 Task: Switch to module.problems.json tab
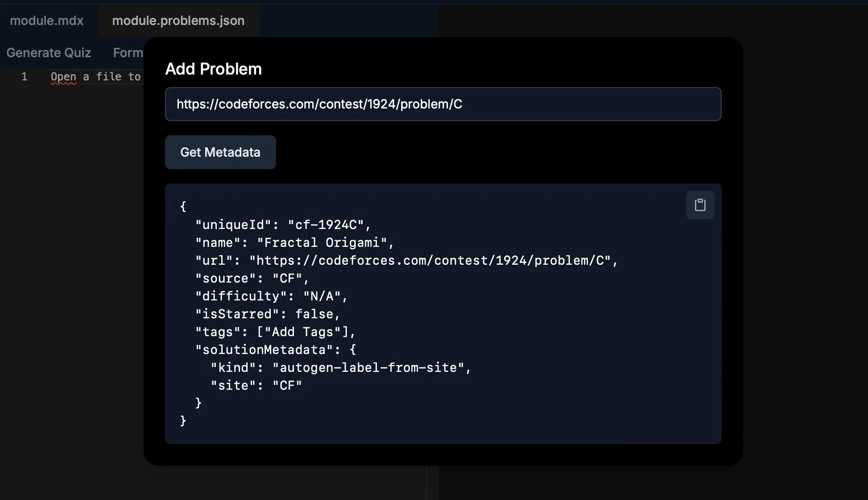click(178, 21)
